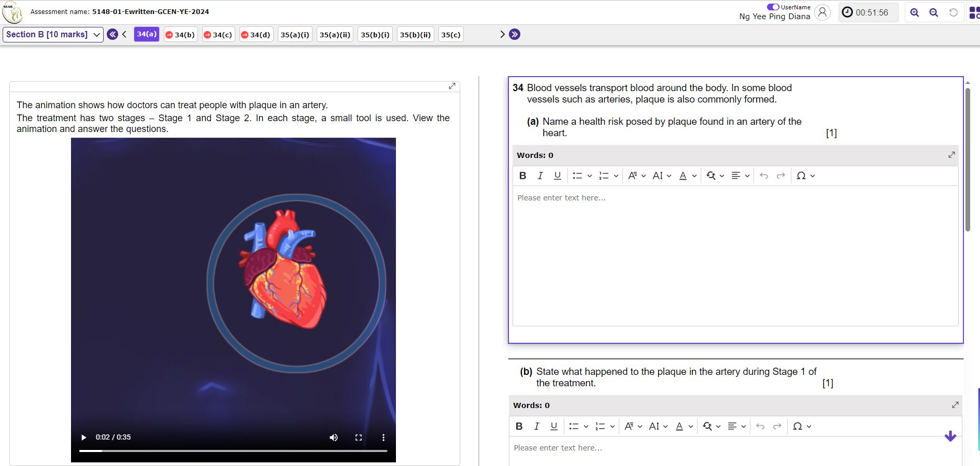Enter fullscreen mode for the video

pyautogui.click(x=358, y=438)
